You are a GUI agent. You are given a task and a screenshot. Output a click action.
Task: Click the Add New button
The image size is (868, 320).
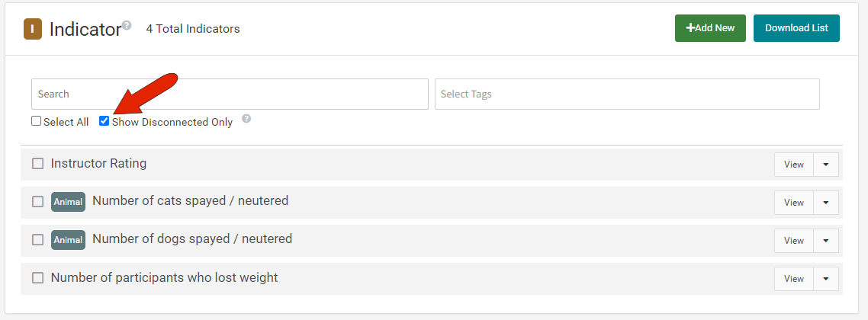click(x=710, y=28)
